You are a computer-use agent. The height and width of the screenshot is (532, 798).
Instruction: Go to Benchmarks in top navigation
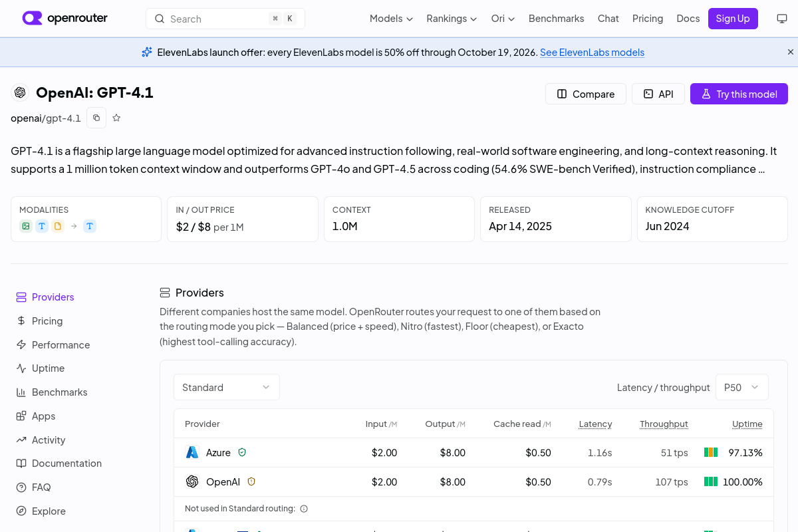pos(556,19)
